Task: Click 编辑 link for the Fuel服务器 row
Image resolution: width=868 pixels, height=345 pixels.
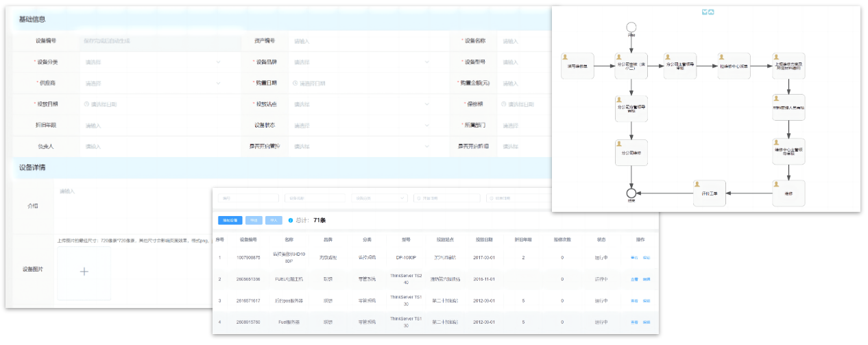Action: pos(647,322)
